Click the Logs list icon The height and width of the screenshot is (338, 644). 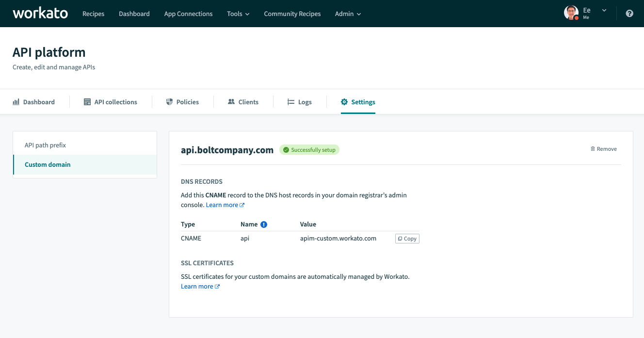(x=291, y=102)
